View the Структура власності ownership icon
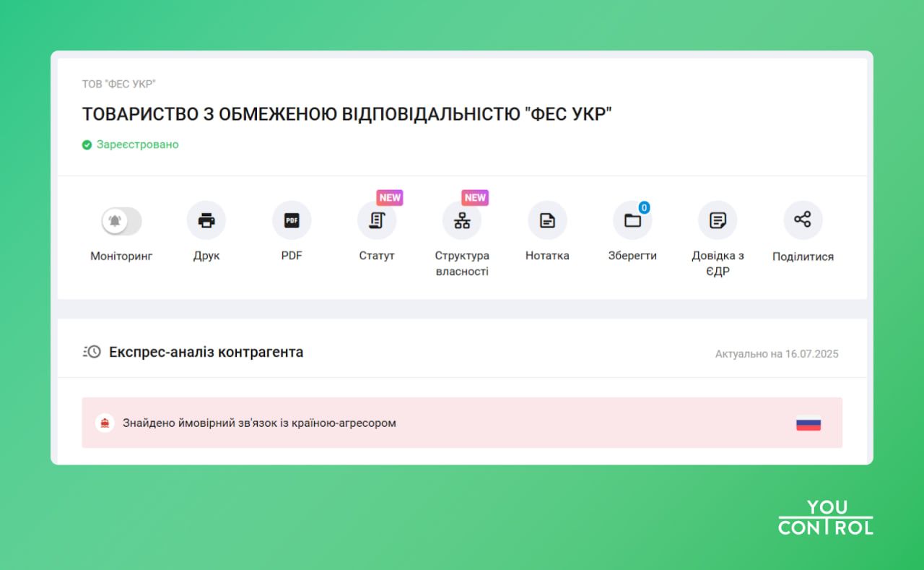924x570 pixels. coord(462,220)
